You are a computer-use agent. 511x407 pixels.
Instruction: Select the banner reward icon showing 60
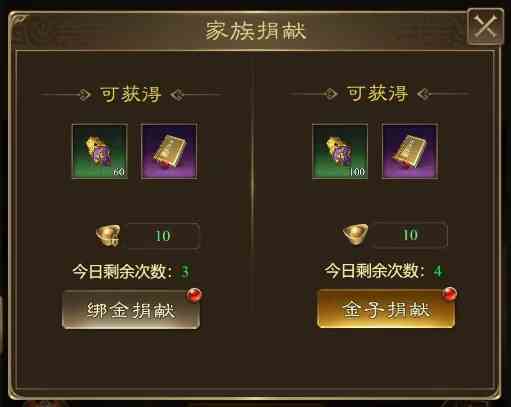pyautogui.click(x=100, y=152)
